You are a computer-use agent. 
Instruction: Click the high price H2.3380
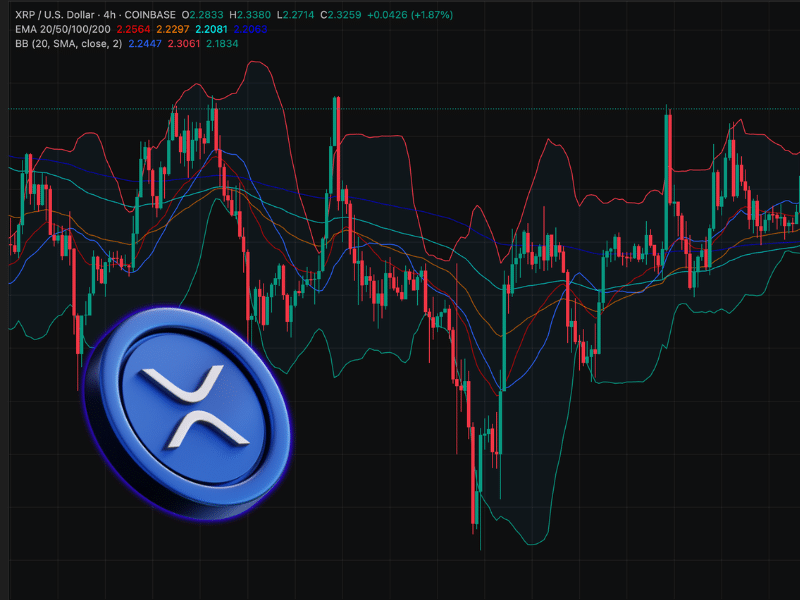pyautogui.click(x=249, y=15)
